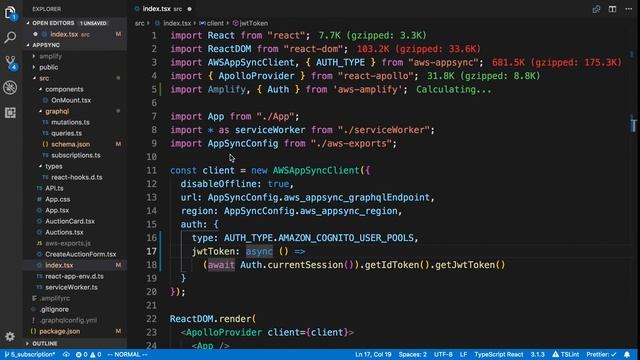Click AWSAppSyncClient on line 11
This screenshot has height=360, width=640.
tap(316, 171)
